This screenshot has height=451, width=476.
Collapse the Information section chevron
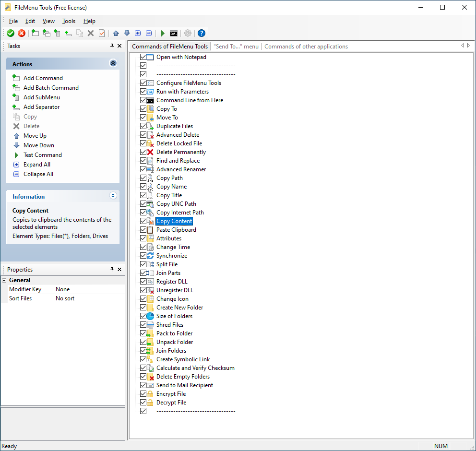click(113, 195)
